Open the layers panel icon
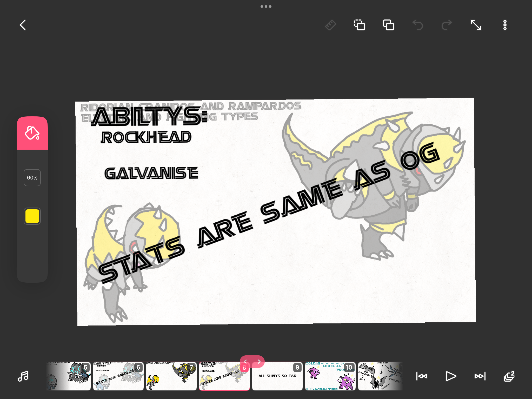 click(x=509, y=376)
